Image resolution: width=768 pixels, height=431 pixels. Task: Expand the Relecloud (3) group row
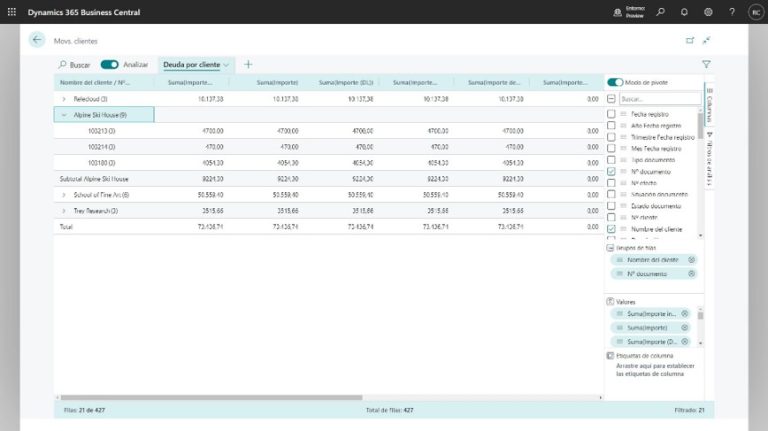click(64, 99)
